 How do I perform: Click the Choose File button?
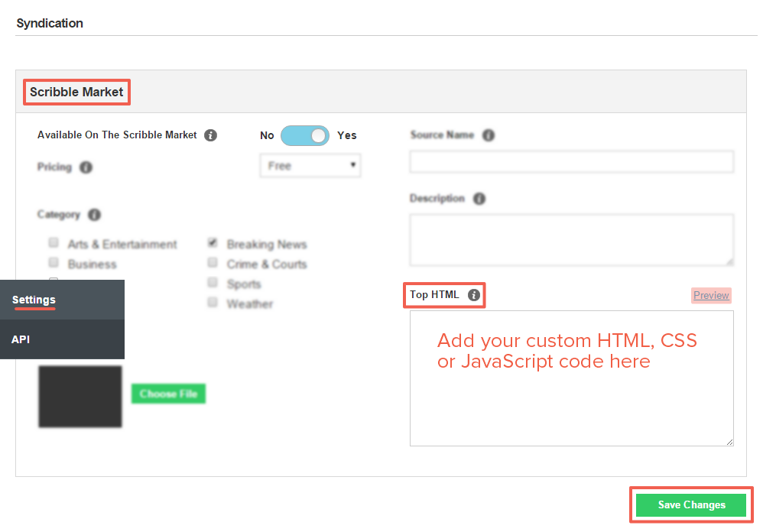[x=168, y=394]
